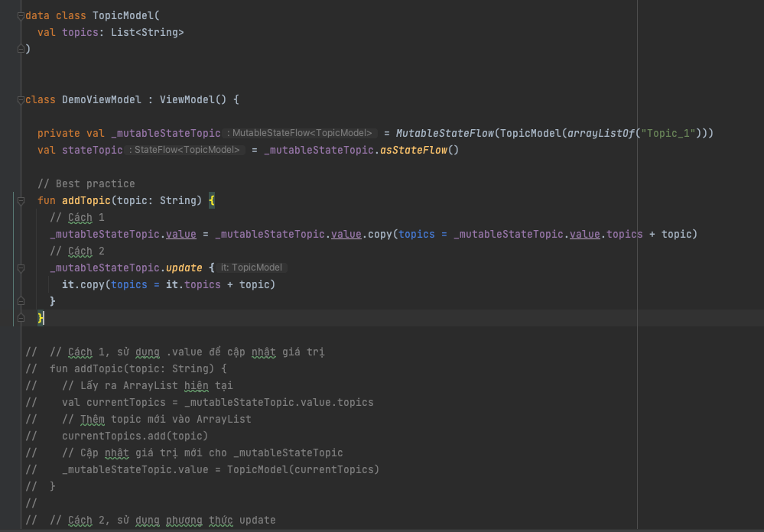Image resolution: width=764 pixels, height=532 pixels.
Task: Click fold end marker of addTopic function
Action: (21, 318)
